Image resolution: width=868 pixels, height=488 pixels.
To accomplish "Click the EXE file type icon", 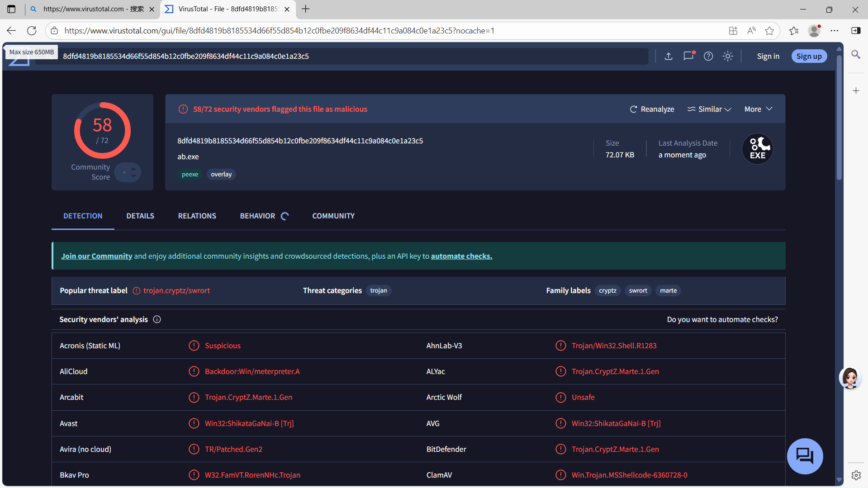I will 758,149.
